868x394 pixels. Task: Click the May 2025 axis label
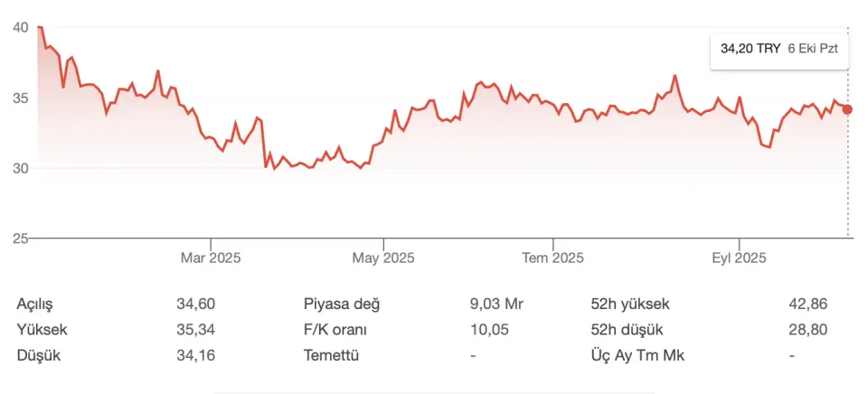click(383, 258)
